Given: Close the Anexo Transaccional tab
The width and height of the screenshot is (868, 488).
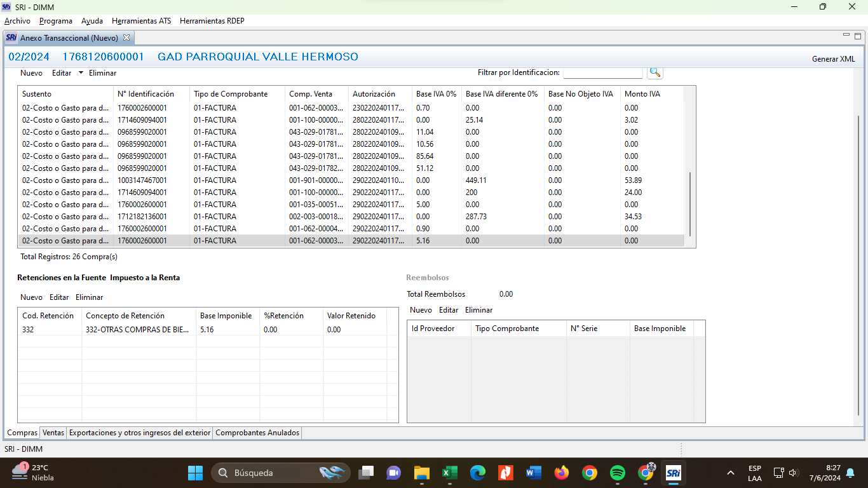Looking at the screenshot, I should pos(126,37).
